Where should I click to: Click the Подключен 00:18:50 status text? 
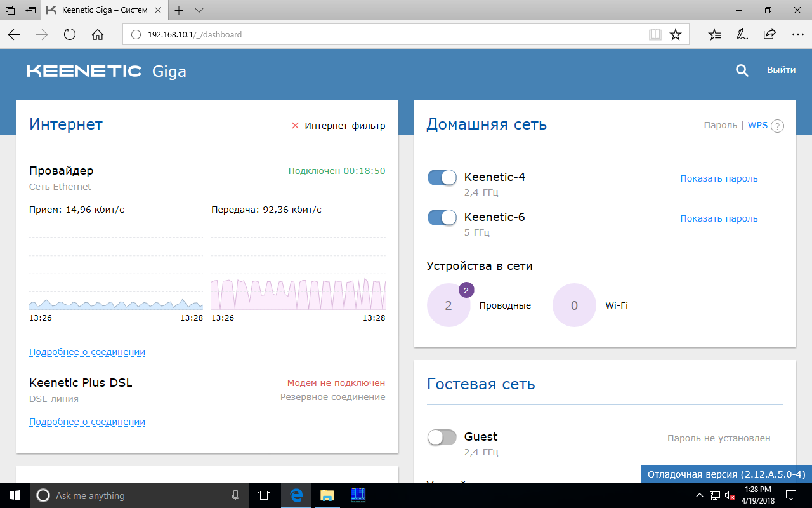coord(336,171)
